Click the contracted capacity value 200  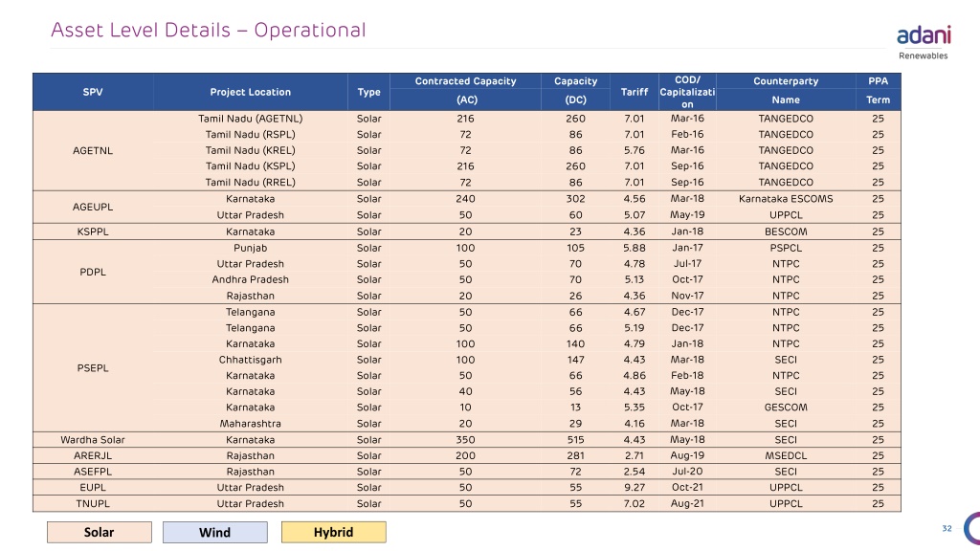466,456
